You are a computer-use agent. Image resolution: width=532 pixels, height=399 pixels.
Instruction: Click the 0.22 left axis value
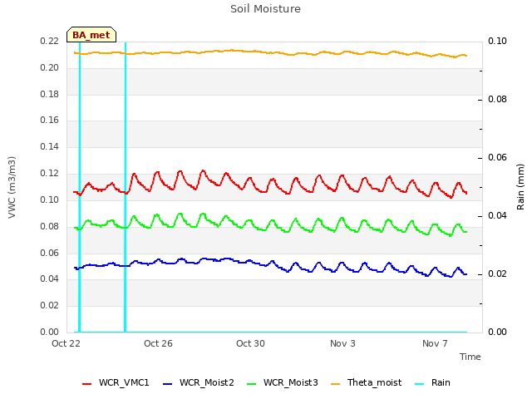[x=50, y=41]
